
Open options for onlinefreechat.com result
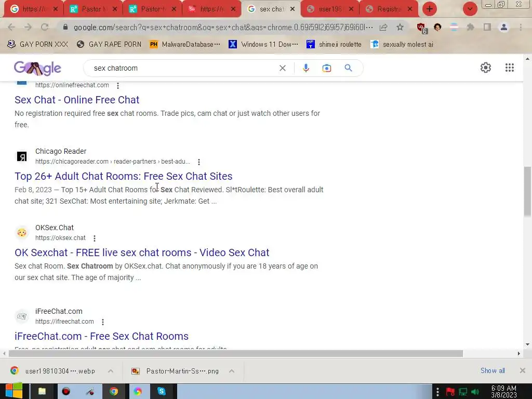[118, 86]
